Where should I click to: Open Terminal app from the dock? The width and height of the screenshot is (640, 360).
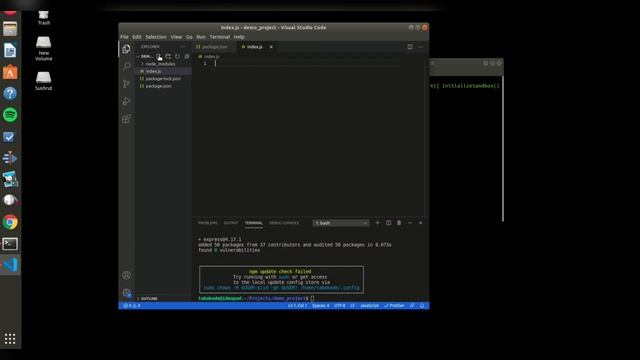10,244
